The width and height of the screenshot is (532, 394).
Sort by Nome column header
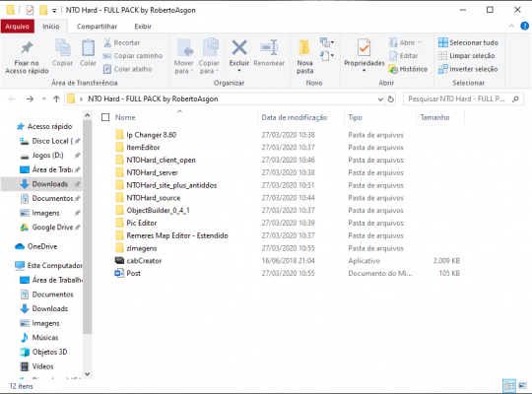point(125,117)
